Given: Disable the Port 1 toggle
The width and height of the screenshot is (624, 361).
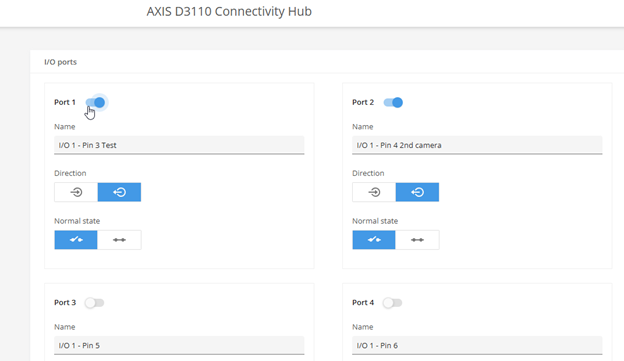Looking at the screenshot, I should coord(96,103).
